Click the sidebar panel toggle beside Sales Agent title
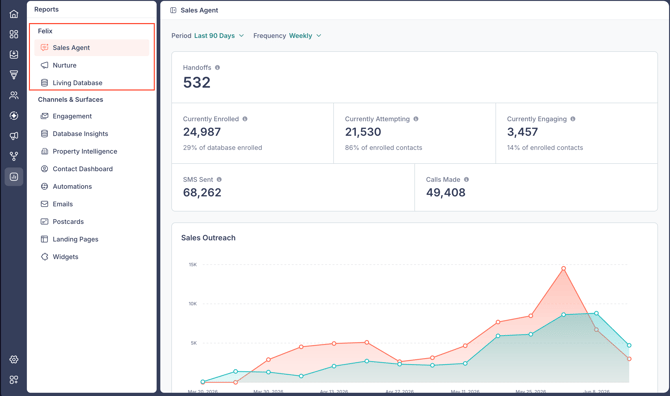670x396 pixels. (173, 10)
